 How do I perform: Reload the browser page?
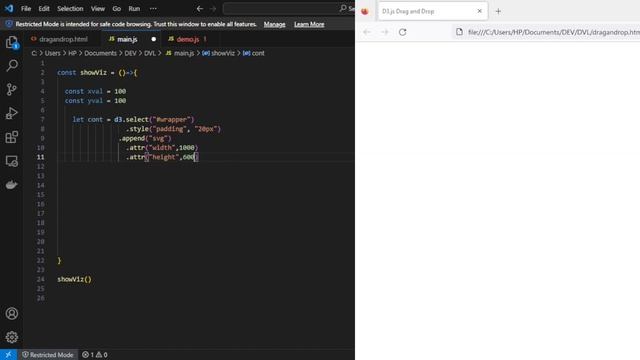402,32
